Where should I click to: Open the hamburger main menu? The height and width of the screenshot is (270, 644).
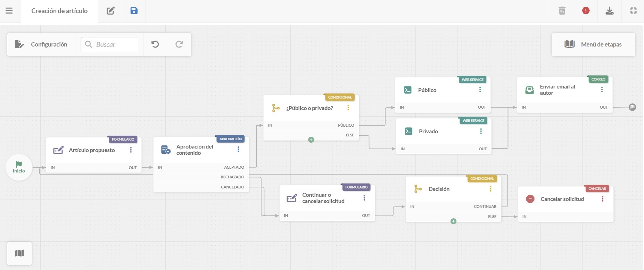point(9,11)
